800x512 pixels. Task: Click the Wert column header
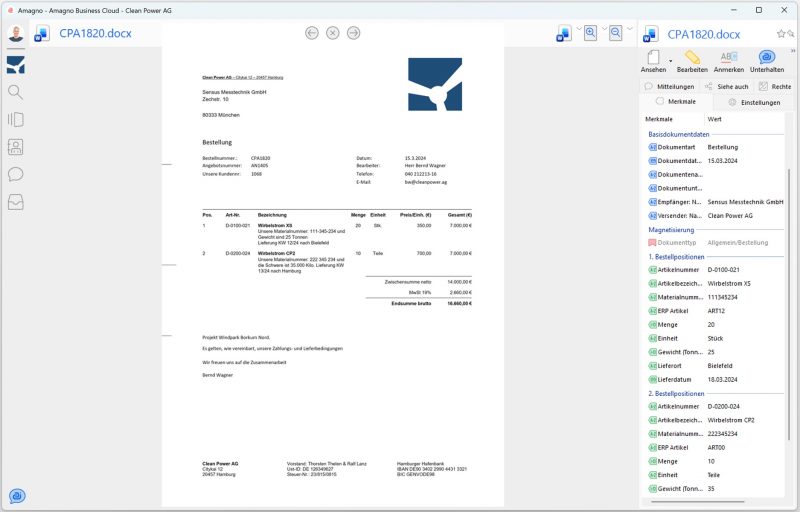point(714,119)
